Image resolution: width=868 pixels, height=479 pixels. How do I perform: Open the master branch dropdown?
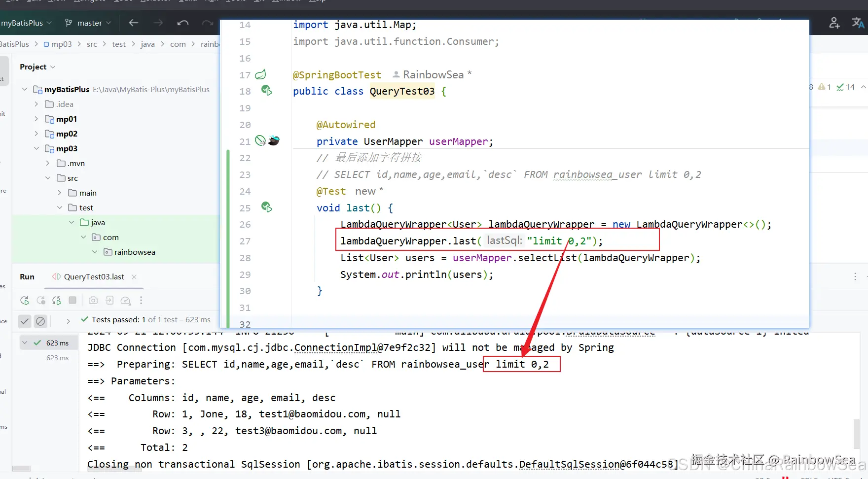(x=88, y=23)
